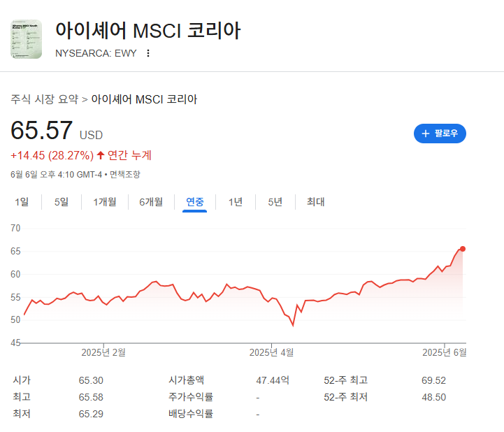
Task: Click the plus icon on the 팔로우 button
Action: [x=426, y=134]
